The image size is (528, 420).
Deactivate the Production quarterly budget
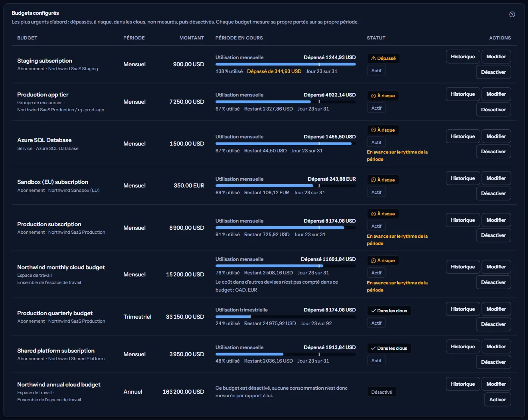pos(493,324)
